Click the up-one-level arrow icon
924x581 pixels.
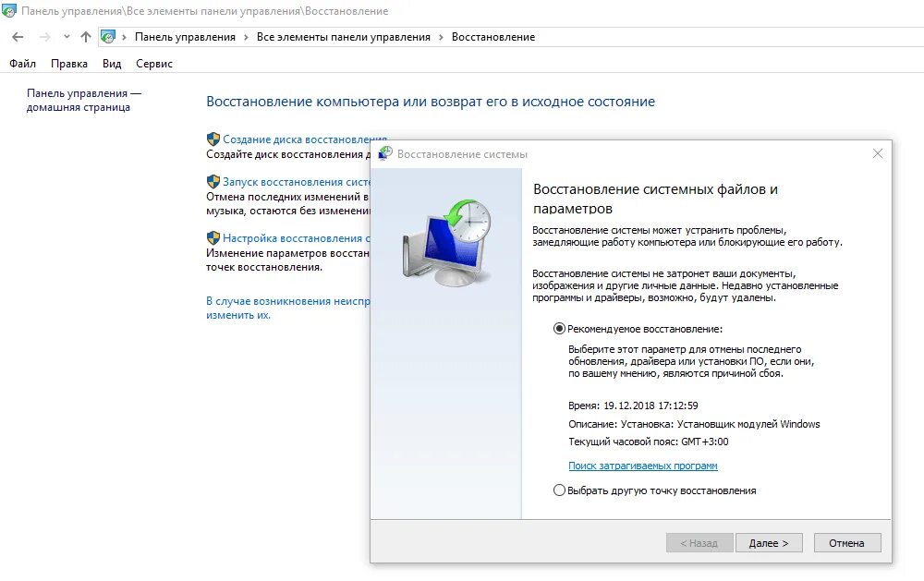(86, 37)
